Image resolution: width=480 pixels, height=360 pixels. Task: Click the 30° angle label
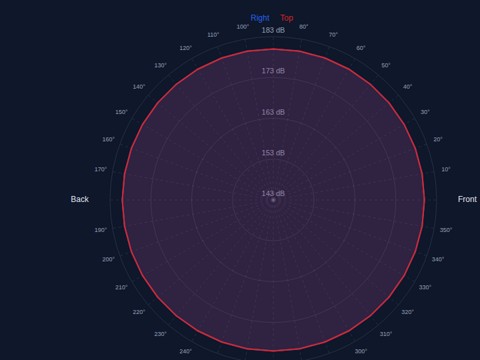coord(425,112)
